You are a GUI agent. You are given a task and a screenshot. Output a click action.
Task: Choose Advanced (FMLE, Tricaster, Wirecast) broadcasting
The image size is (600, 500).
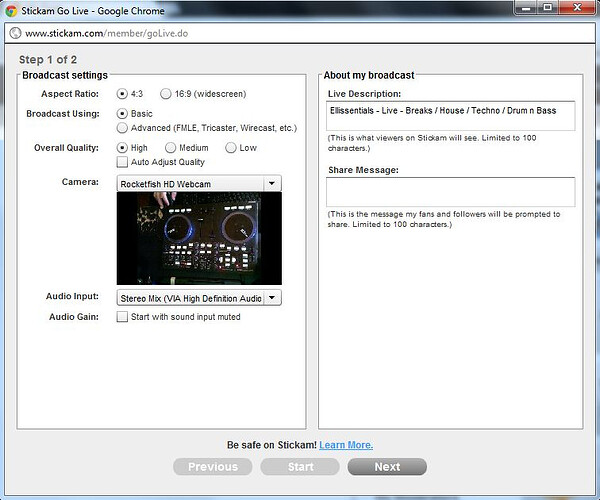point(122,128)
